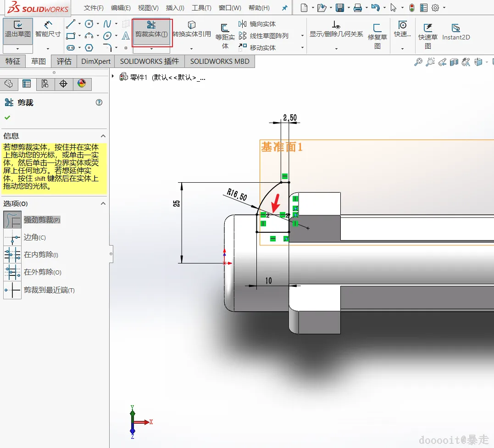Switch to the 特征 tab
The height and width of the screenshot is (448, 494).
[13, 62]
